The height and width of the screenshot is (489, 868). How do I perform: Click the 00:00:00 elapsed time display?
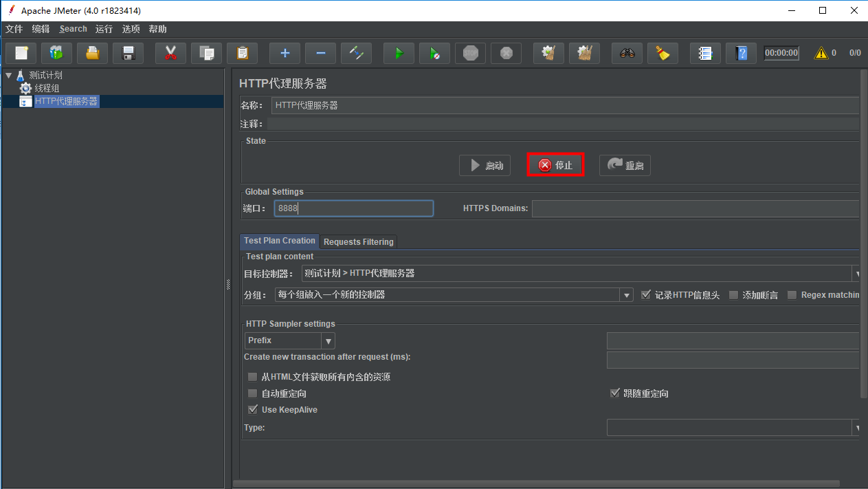coord(781,53)
